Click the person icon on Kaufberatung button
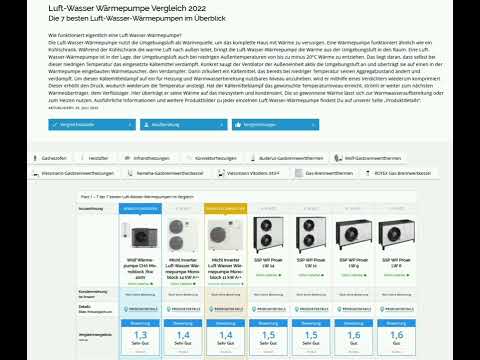The image size is (480, 360). [146, 125]
